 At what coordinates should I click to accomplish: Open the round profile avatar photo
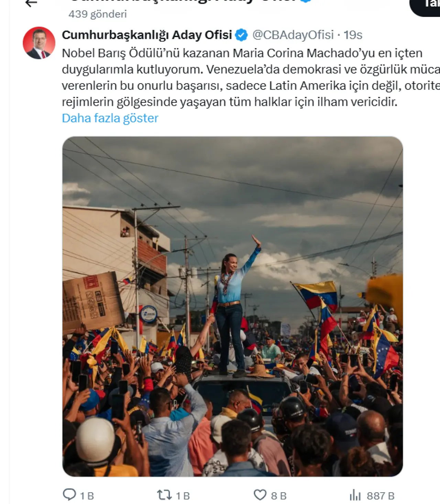click(x=39, y=43)
